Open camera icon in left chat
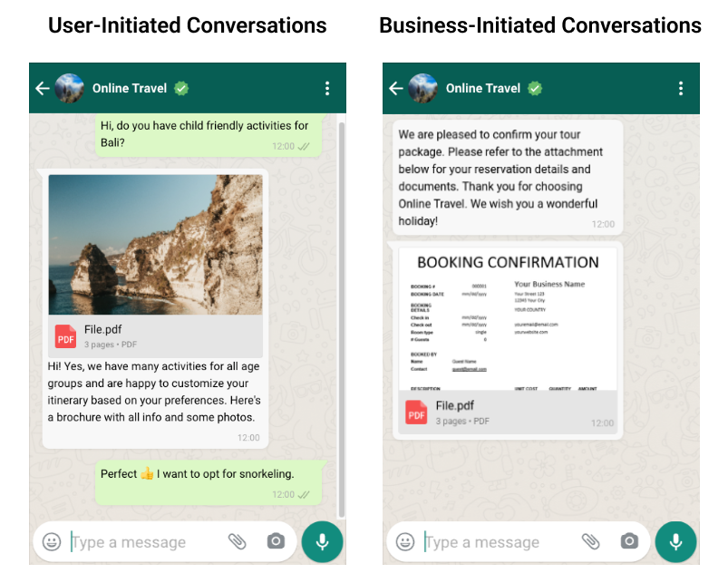Image resolution: width=728 pixels, height=583 pixels. tap(276, 542)
